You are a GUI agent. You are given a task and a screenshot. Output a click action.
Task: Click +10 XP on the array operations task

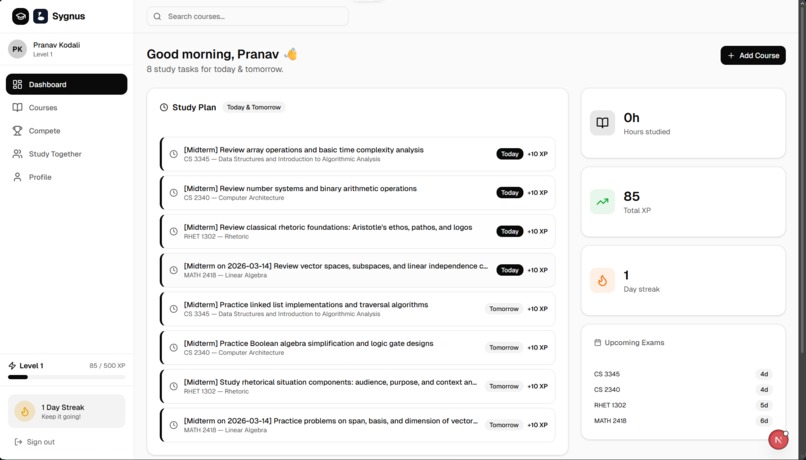538,154
